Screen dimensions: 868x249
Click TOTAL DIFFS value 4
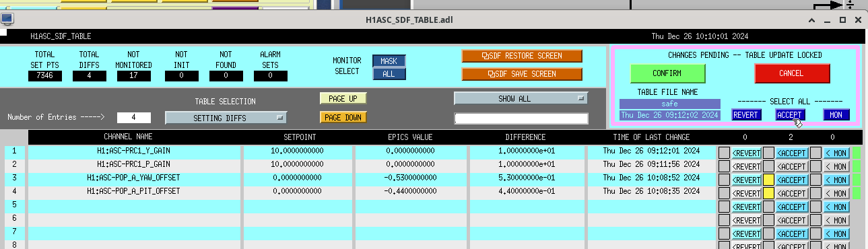click(90, 76)
